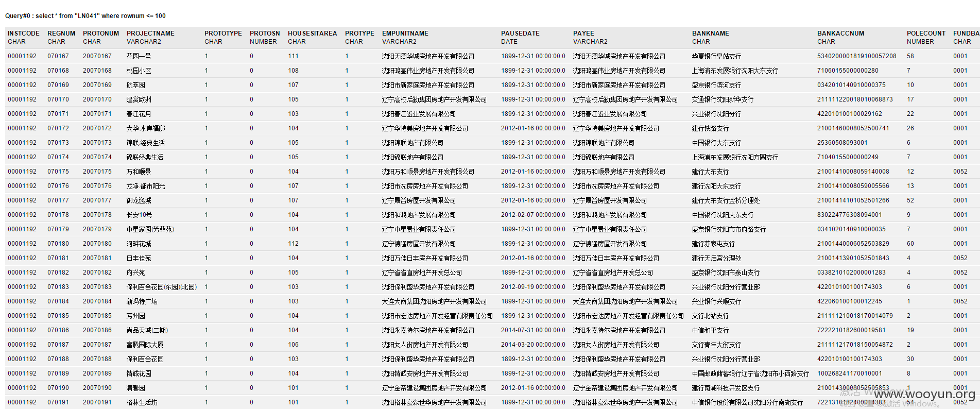The height and width of the screenshot is (409, 980).
Task: Click project name 河畔花城
Action: 139,244
